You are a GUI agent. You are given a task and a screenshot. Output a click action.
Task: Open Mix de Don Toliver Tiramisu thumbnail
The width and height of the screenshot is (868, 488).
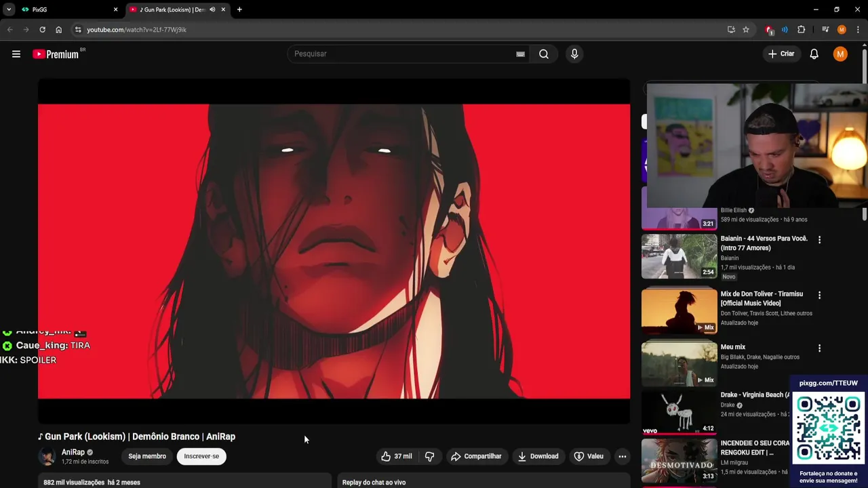point(679,310)
